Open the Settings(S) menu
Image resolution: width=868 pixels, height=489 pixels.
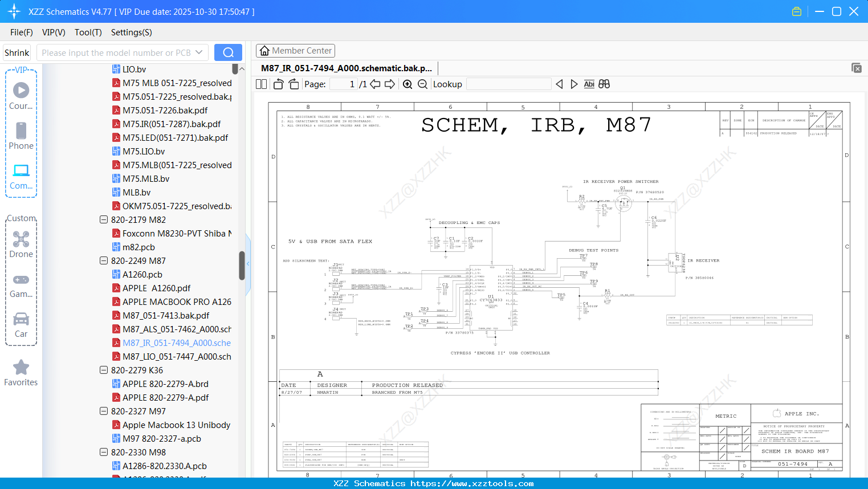point(131,32)
